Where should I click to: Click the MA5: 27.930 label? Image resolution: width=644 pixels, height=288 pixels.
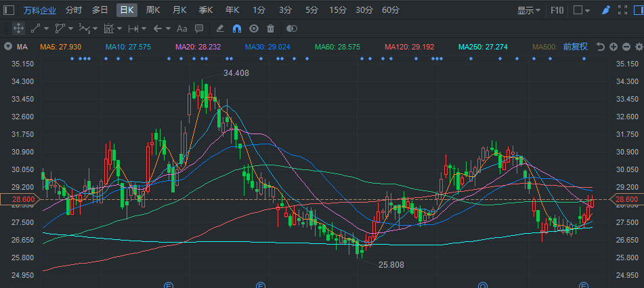61,47
